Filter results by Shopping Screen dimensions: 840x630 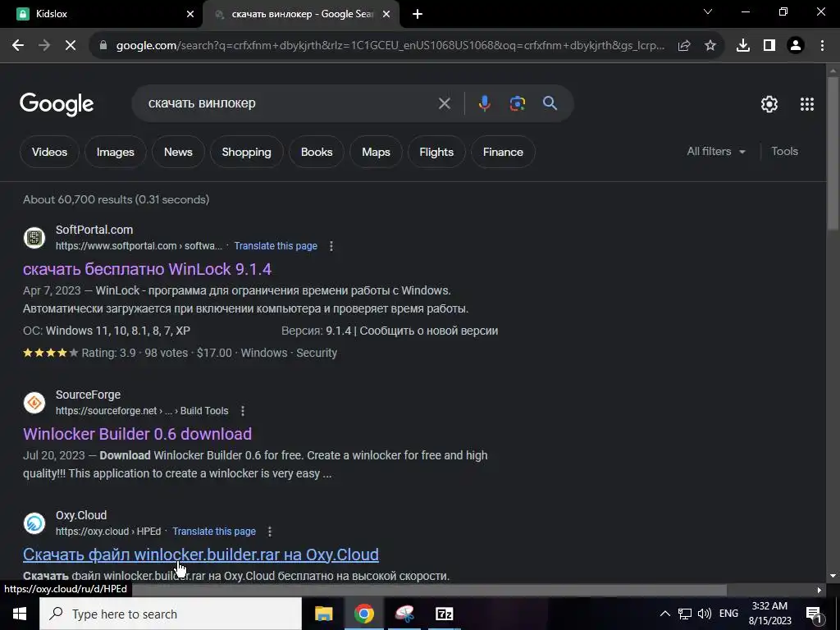[246, 152]
